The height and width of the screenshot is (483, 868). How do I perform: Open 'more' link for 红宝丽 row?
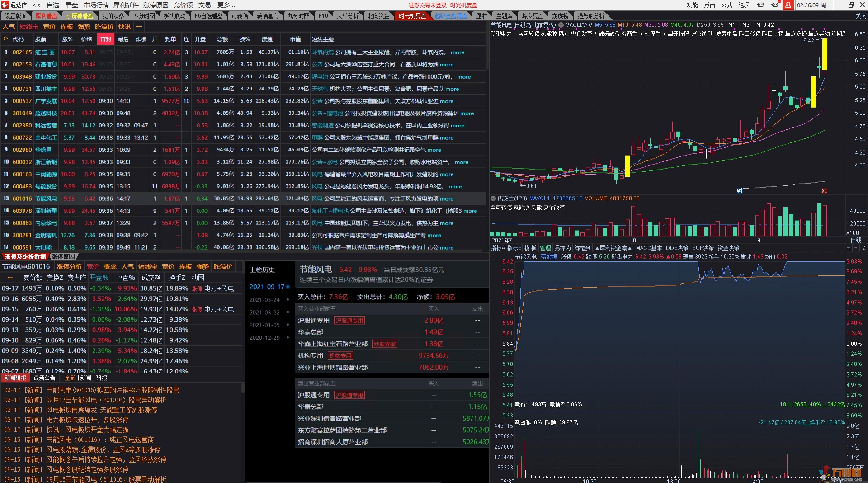tap(457, 52)
